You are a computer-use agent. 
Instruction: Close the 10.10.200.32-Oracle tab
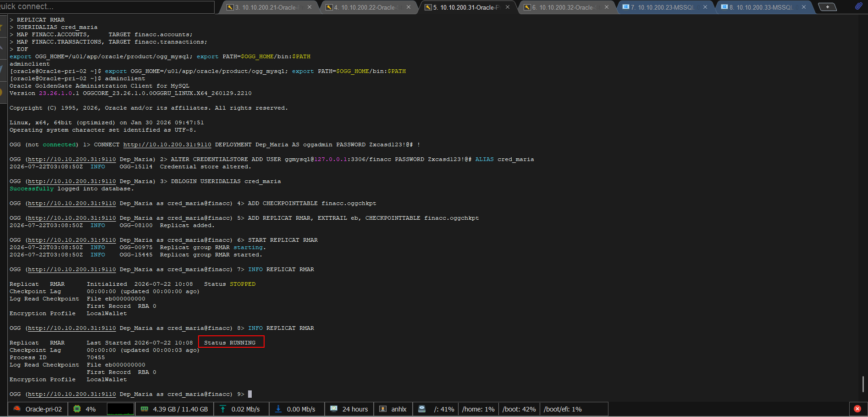pos(607,7)
